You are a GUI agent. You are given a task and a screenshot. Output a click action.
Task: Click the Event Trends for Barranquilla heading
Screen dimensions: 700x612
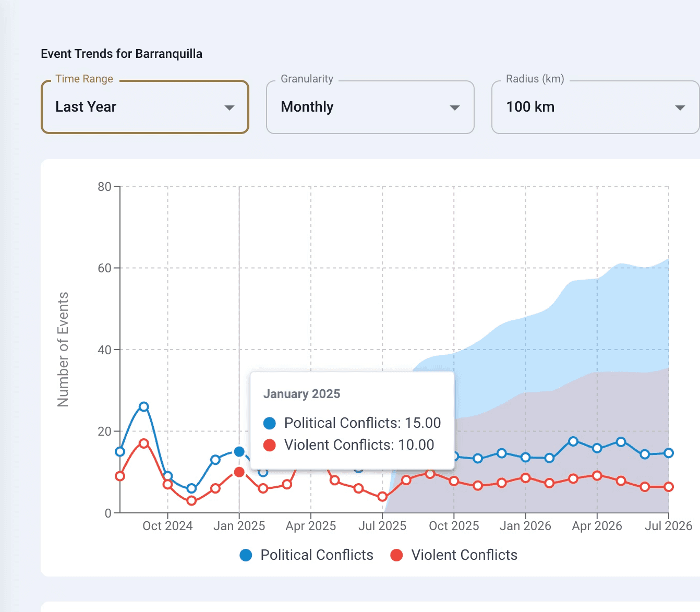tap(122, 53)
